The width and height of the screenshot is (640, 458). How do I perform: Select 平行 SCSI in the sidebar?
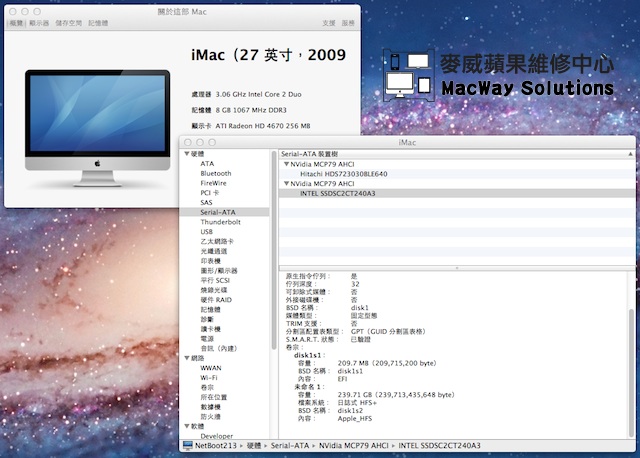(215, 280)
